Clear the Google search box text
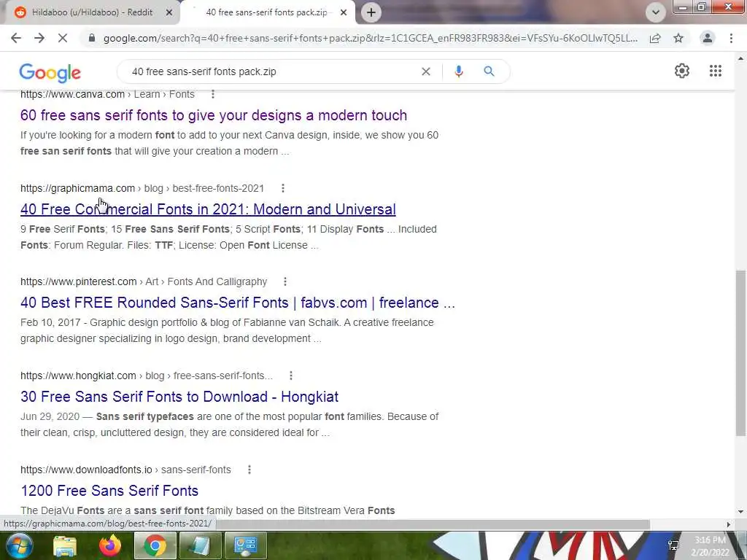 tap(426, 71)
